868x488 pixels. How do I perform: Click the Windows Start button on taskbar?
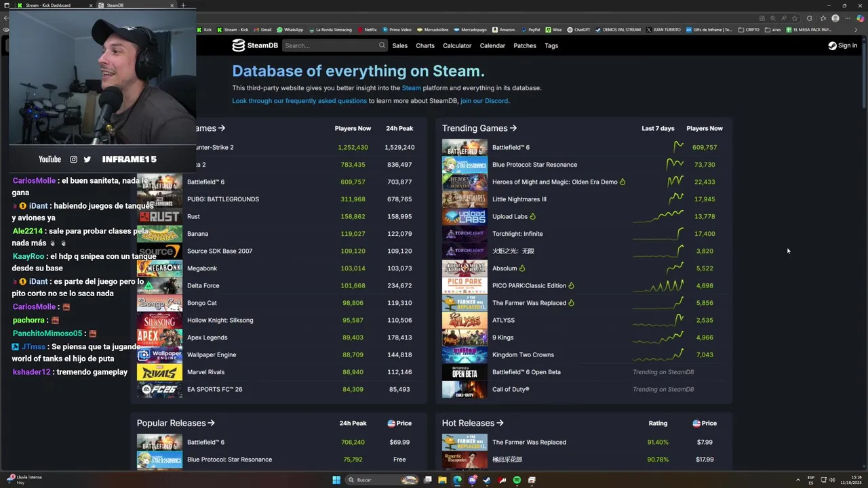click(x=336, y=480)
